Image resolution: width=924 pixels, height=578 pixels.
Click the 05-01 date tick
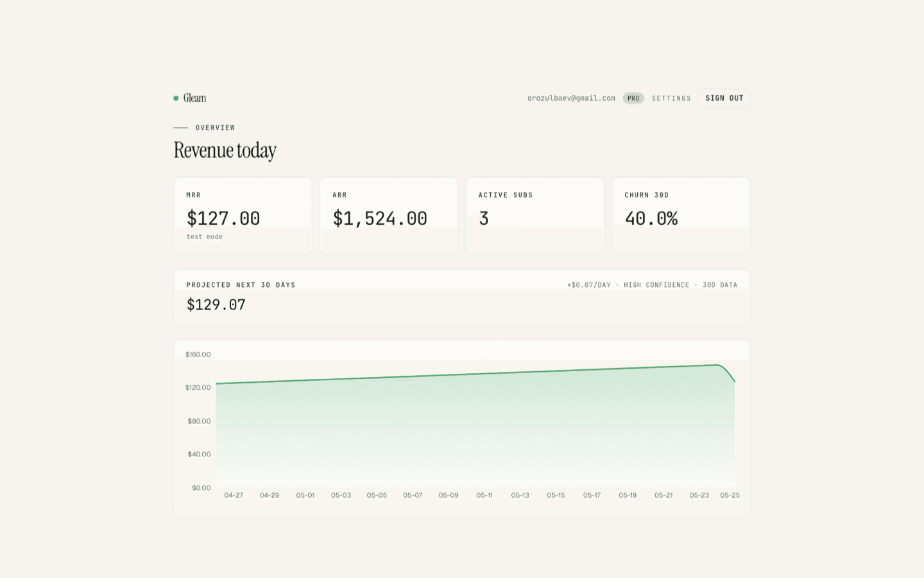(305, 495)
